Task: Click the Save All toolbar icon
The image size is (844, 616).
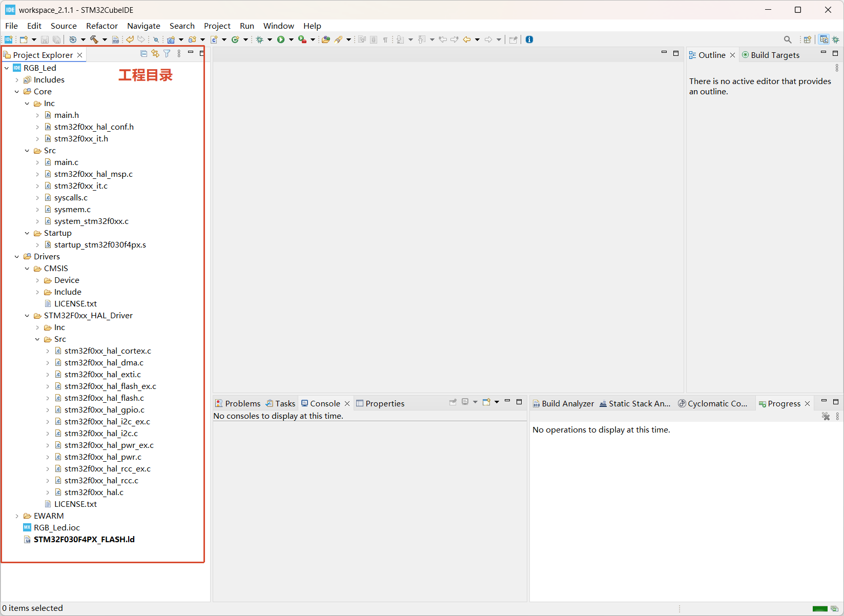Action: [x=56, y=39]
